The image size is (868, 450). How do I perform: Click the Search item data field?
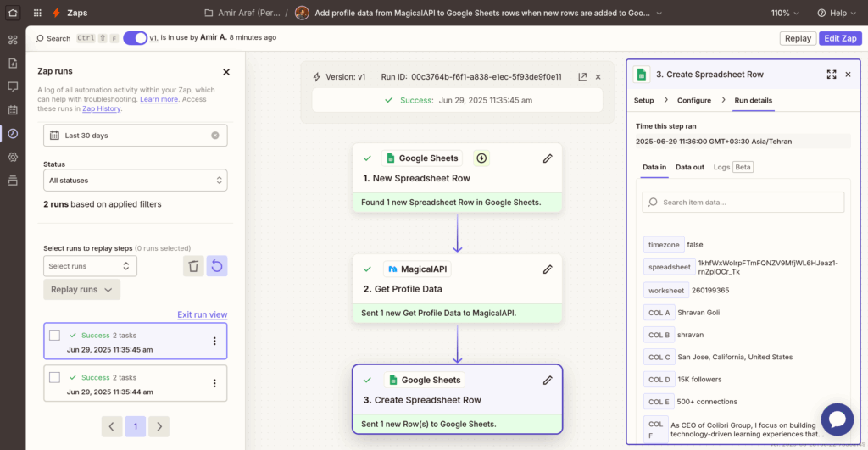pyautogui.click(x=743, y=202)
